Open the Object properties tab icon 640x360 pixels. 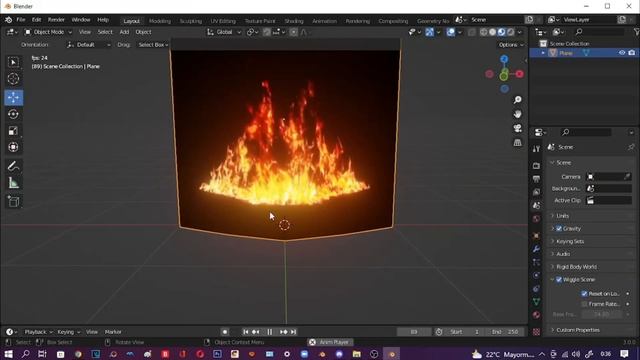pyautogui.click(x=536, y=236)
